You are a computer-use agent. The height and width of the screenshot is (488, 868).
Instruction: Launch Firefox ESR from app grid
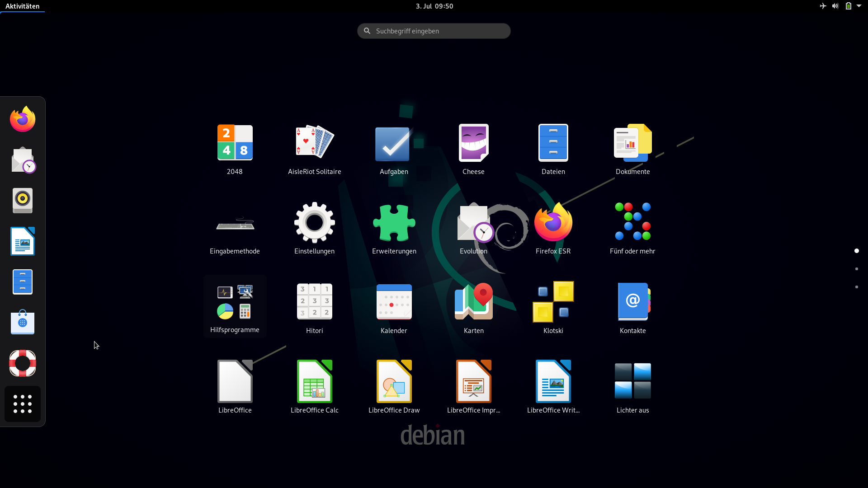click(x=553, y=229)
